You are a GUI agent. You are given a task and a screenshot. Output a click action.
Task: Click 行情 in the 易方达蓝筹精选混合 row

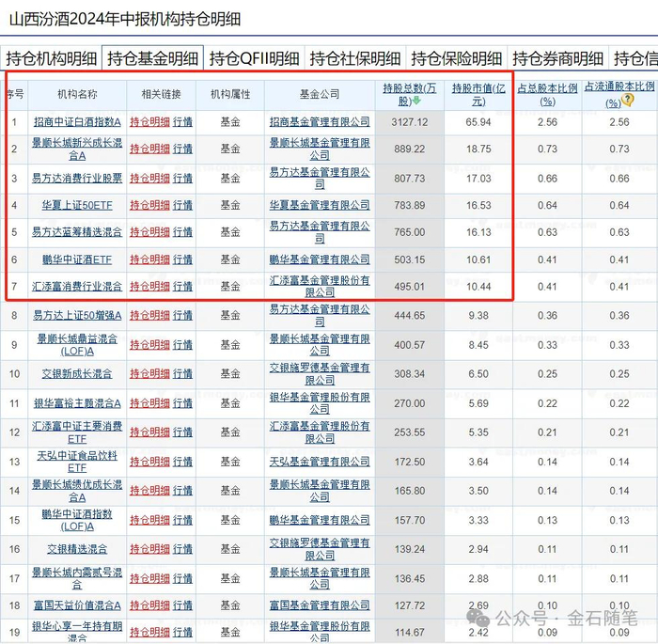[x=182, y=231]
